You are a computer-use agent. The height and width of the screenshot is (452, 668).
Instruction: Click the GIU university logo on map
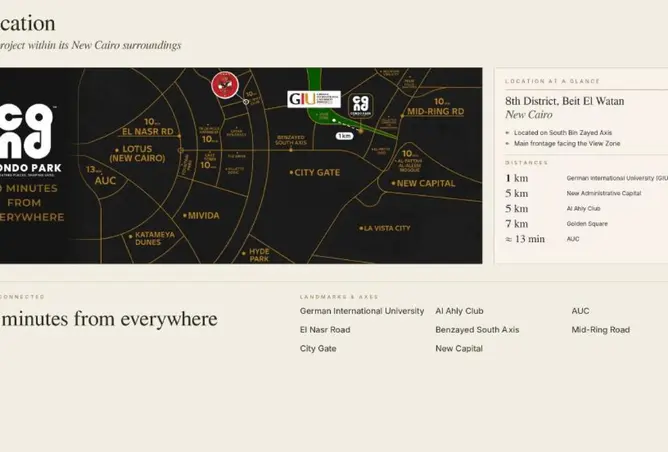pyautogui.click(x=314, y=99)
